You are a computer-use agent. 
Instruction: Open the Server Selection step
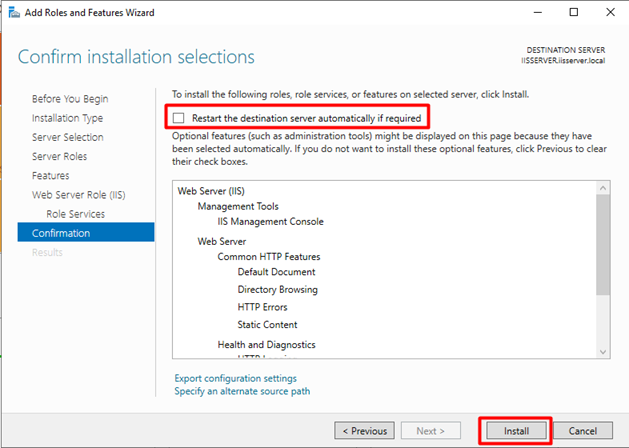click(x=68, y=137)
